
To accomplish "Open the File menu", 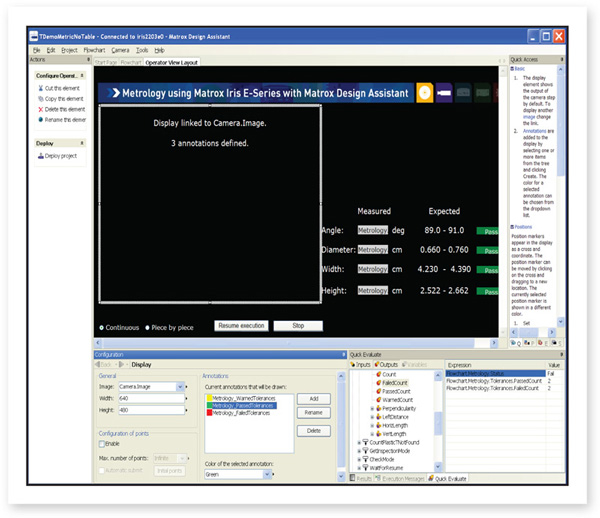I will pyautogui.click(x=36, y=50).
